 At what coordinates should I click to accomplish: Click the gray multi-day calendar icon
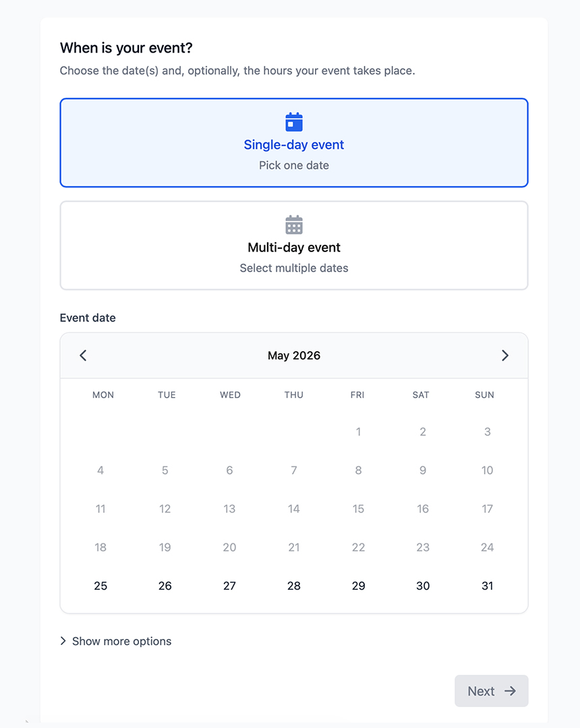click(x=294, y=224)
